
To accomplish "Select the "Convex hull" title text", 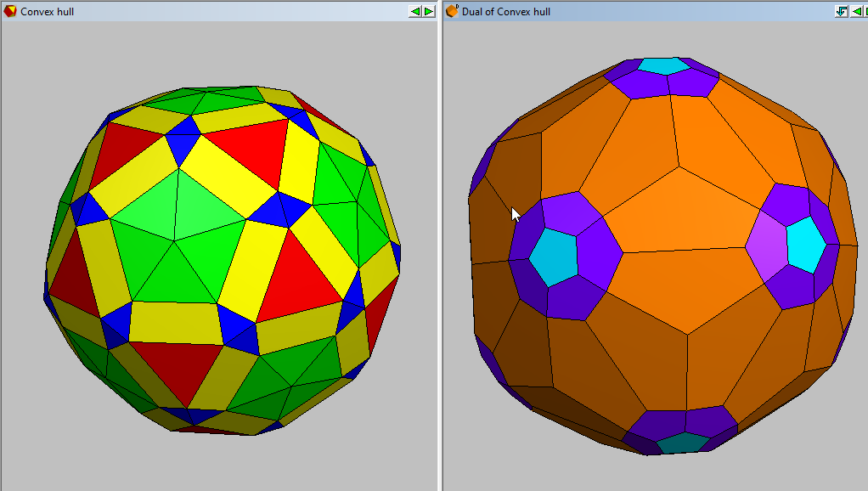I will 47,12.
